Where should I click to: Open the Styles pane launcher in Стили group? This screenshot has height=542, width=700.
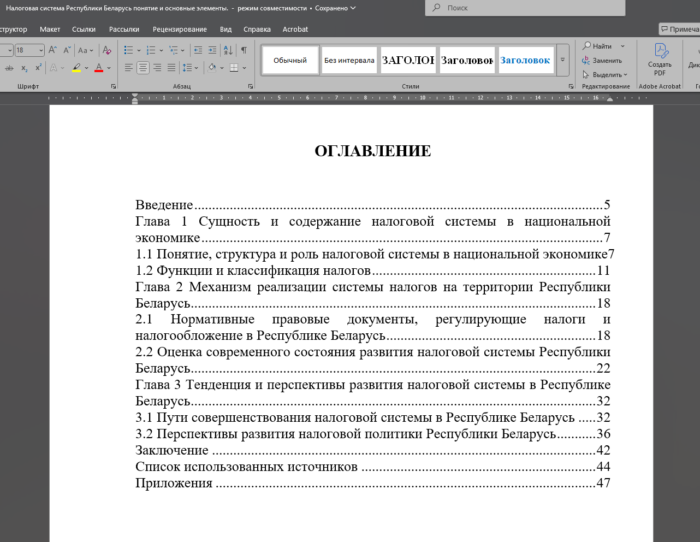click(571, 86)
